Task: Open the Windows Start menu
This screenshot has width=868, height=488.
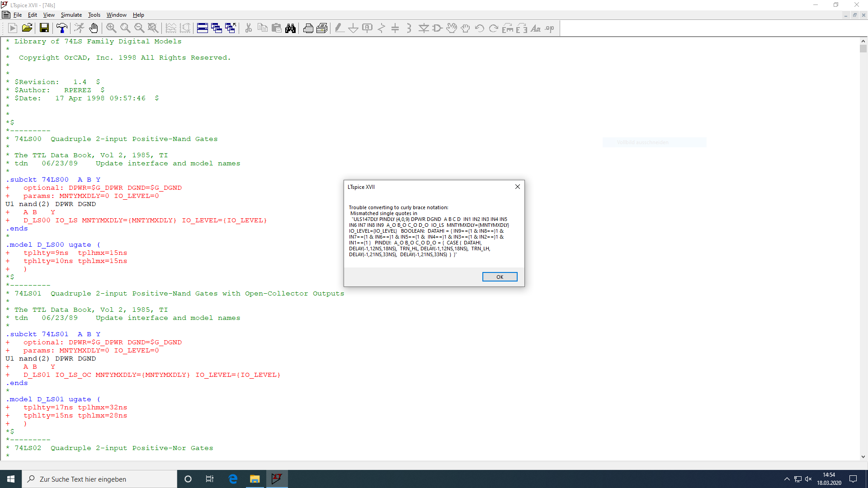Action: click(x=11, y=479)
